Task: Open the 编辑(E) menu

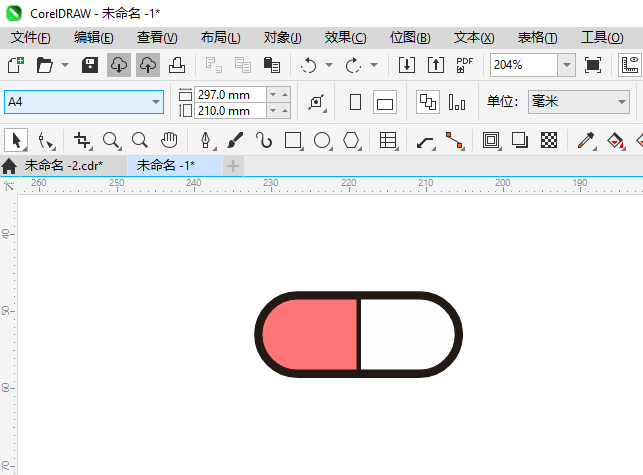Action: (93, 38)
